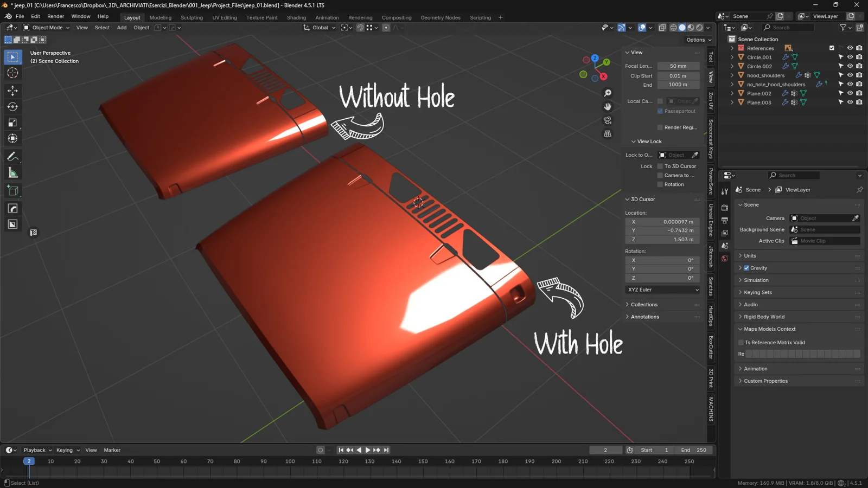
Task: Choose the Annotate pencil tool
Action: [x=12, y=157]
